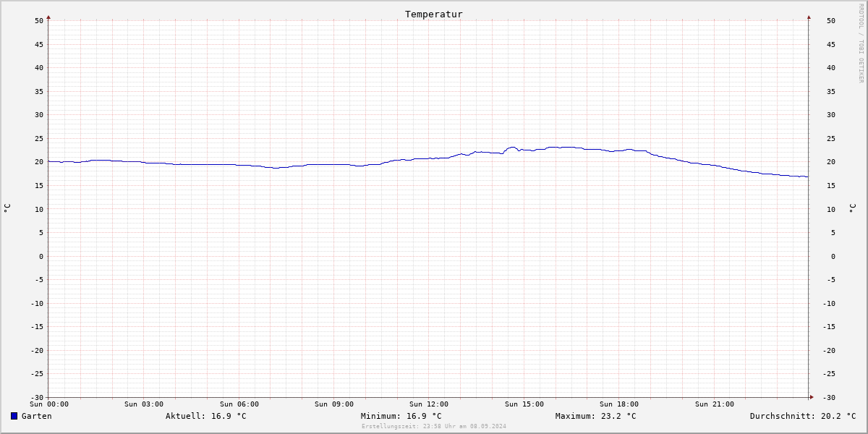Click the blue Garten legend color swatch
868x434 pixels.
(x=14, y=416)
